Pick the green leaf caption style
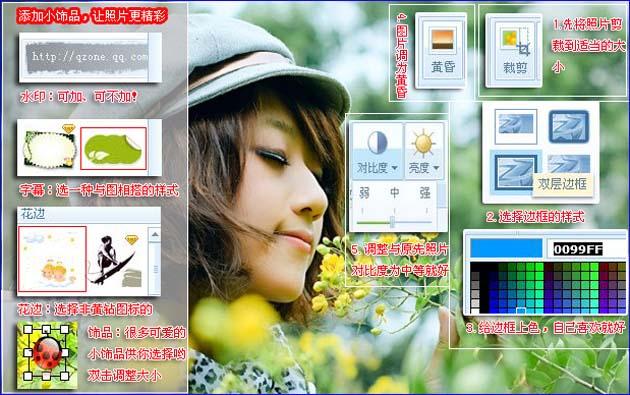The height and width of the screenshot is (395, 630). (x=113, y=149)
